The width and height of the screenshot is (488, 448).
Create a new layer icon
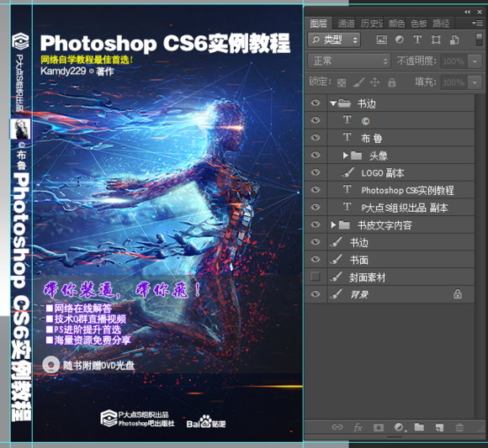[439, 428]
